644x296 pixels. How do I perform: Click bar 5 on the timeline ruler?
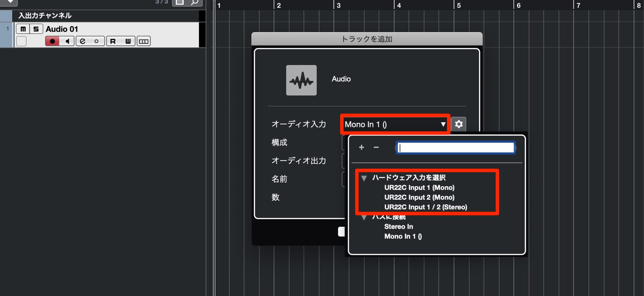pyautogui.click(x=459, y=5)
